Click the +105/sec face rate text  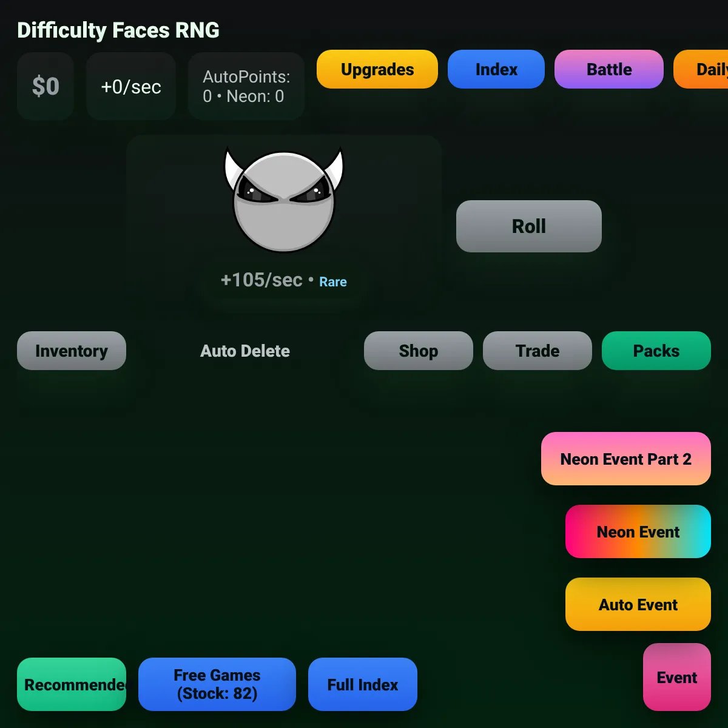261,280
